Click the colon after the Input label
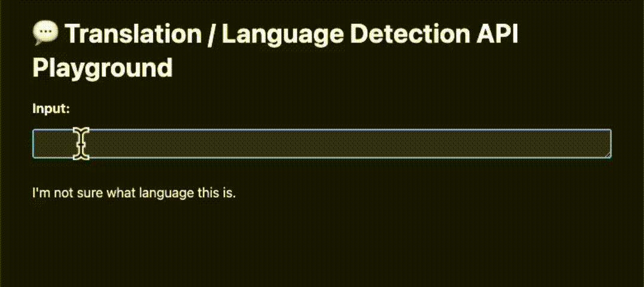Screen dimensions: 644x287 click(68, 109)
